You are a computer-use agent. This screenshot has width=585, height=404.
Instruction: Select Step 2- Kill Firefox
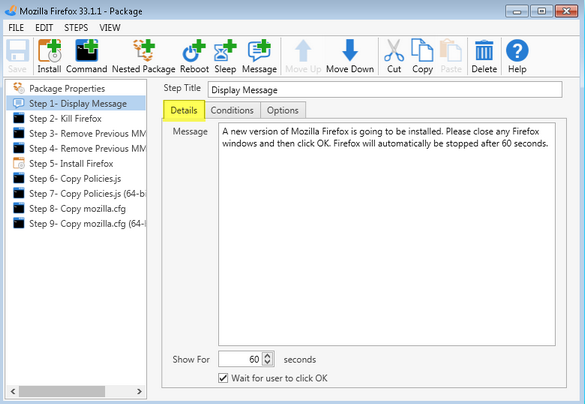pyautogui.click(x=76, y=119)
